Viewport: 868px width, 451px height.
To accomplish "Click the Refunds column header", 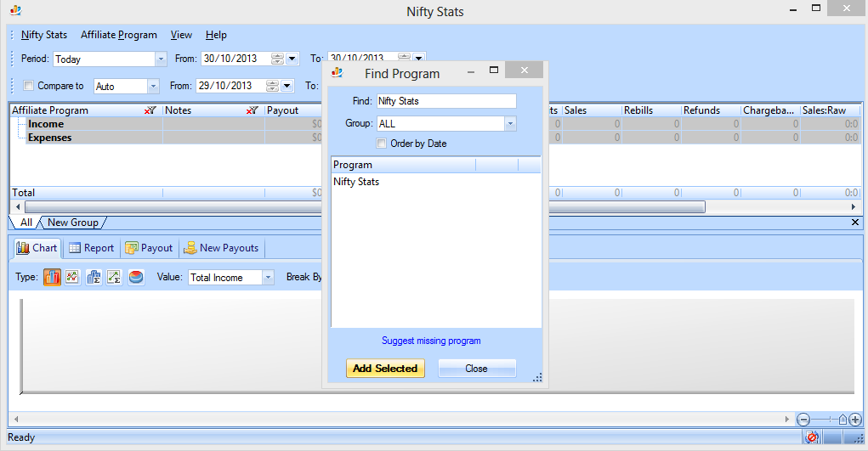I will pyautogui.click(x=712, y=110).
